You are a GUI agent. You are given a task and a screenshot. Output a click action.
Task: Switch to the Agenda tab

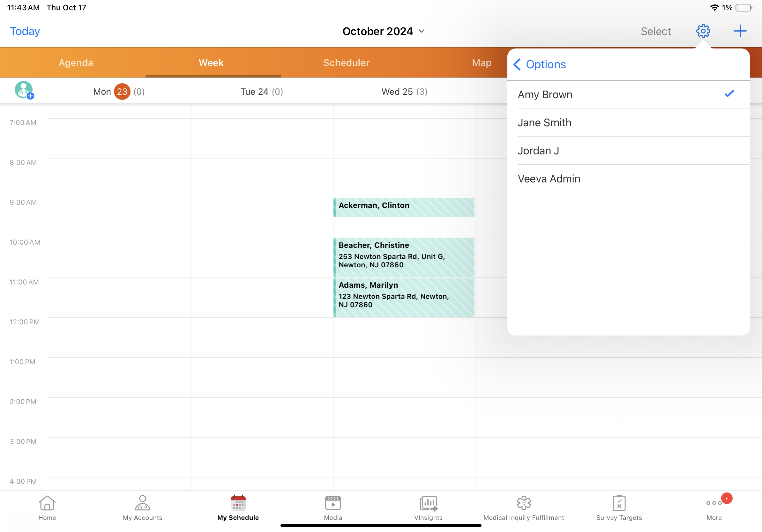coord(76,63)
